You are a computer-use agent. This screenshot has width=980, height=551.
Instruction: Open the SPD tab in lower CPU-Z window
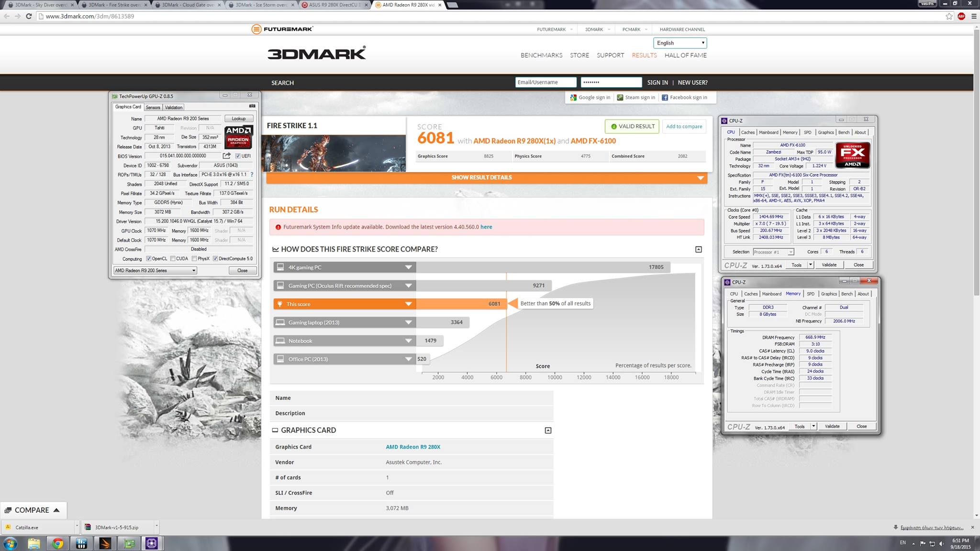811,294
